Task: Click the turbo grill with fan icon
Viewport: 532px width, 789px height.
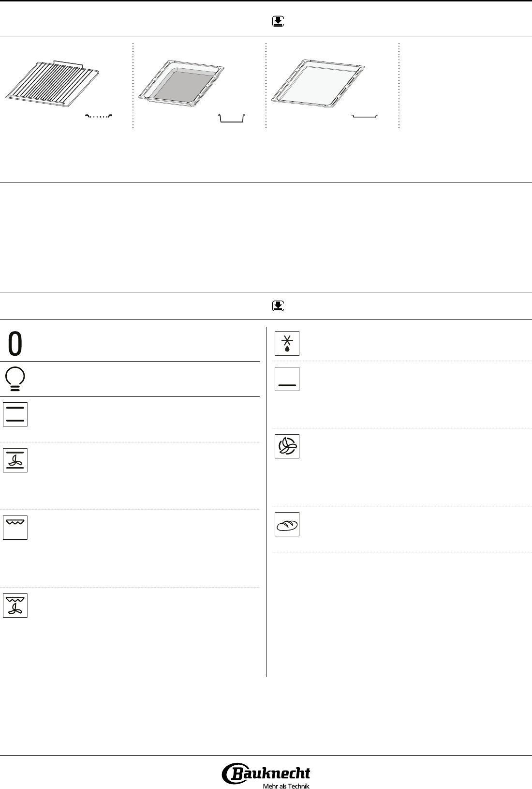Action: 15,606
